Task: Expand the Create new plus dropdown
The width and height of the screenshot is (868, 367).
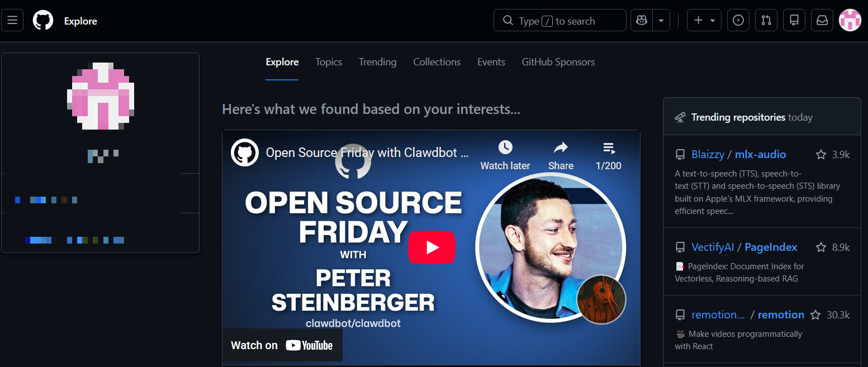Action: point(704,21)
